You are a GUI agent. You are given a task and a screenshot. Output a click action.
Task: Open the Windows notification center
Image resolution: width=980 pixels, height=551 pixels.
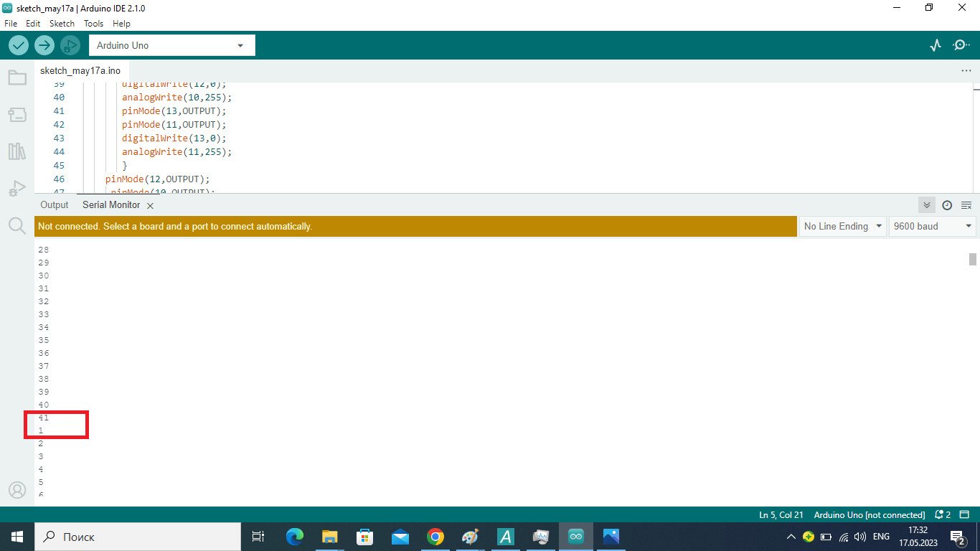[957, 537]
